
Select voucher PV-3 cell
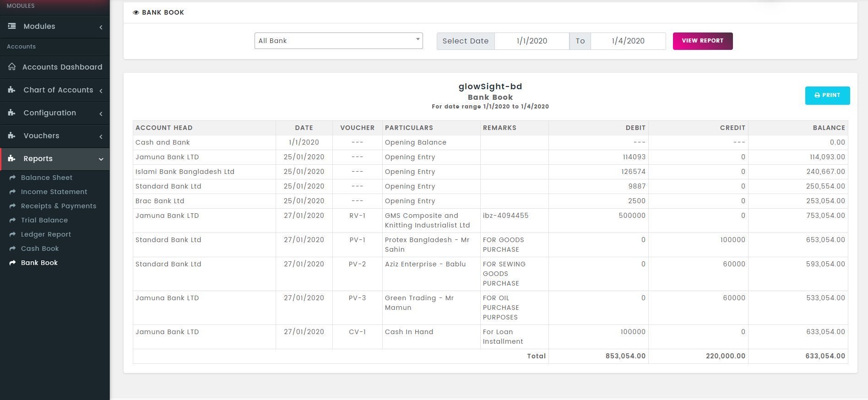[x=357, y=308]
